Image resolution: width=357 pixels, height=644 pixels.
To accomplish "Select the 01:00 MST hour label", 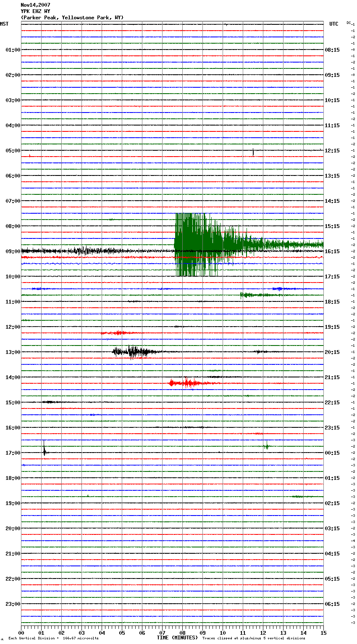I will tap(13, 50).
